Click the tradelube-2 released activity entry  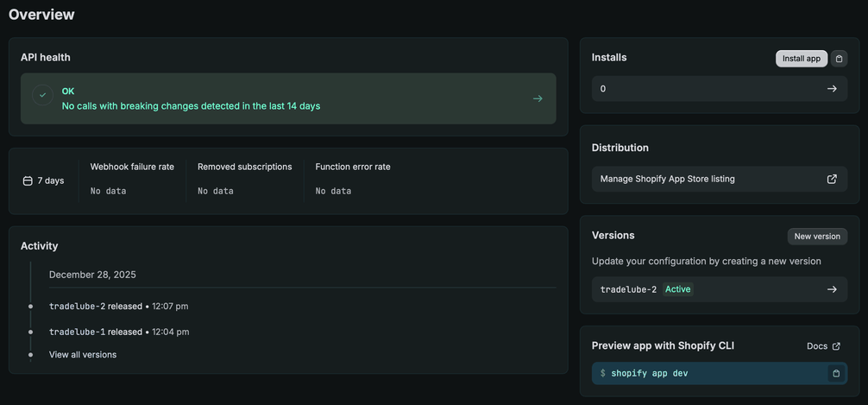118,306
